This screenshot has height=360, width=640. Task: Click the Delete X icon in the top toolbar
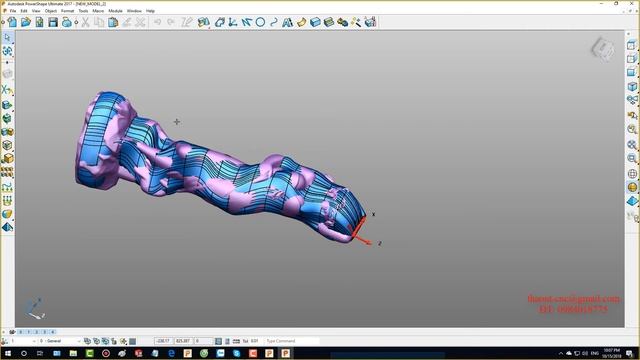[x=140, y=22]
